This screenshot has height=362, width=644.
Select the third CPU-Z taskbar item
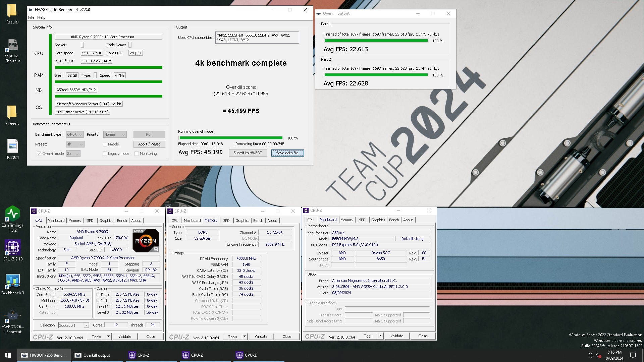tap(259, 355)
